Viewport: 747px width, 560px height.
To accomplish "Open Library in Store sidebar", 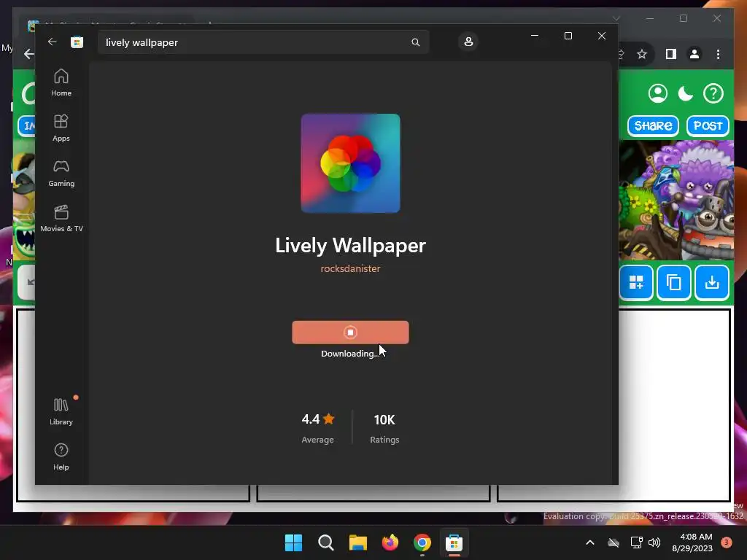I will pyautogui.click(x=61, y=412).
